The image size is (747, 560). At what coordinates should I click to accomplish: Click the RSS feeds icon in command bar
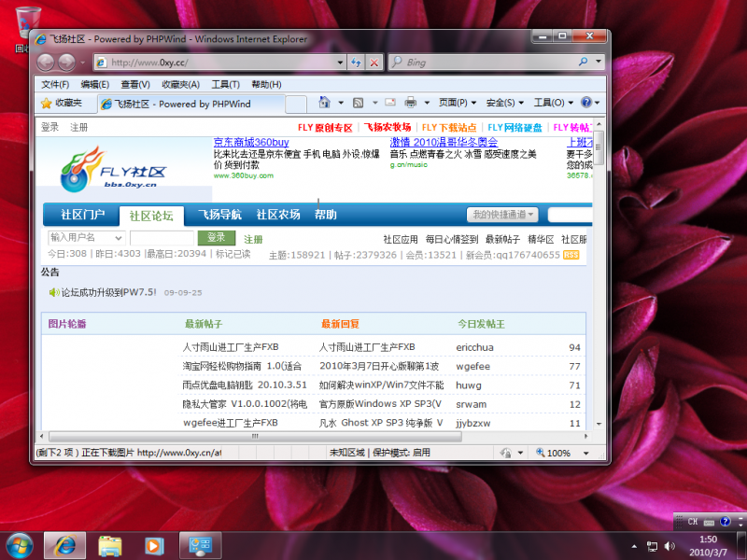pos(358,103)
